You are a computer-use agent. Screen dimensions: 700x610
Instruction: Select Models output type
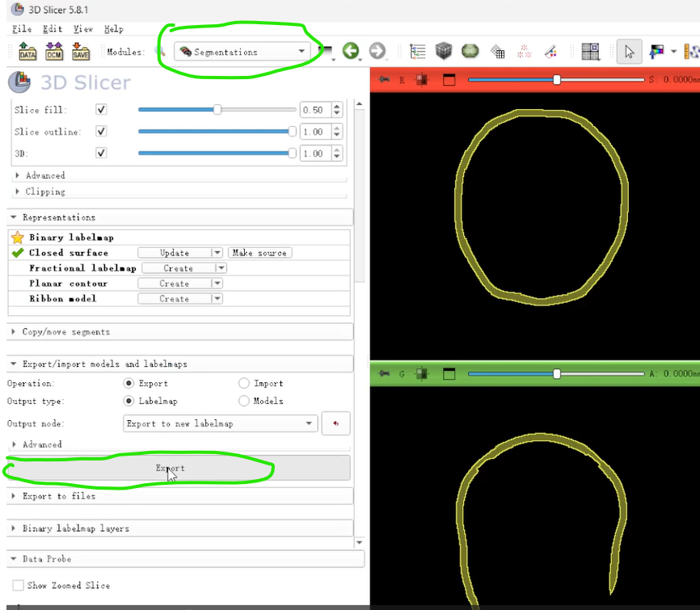[244, 401]
